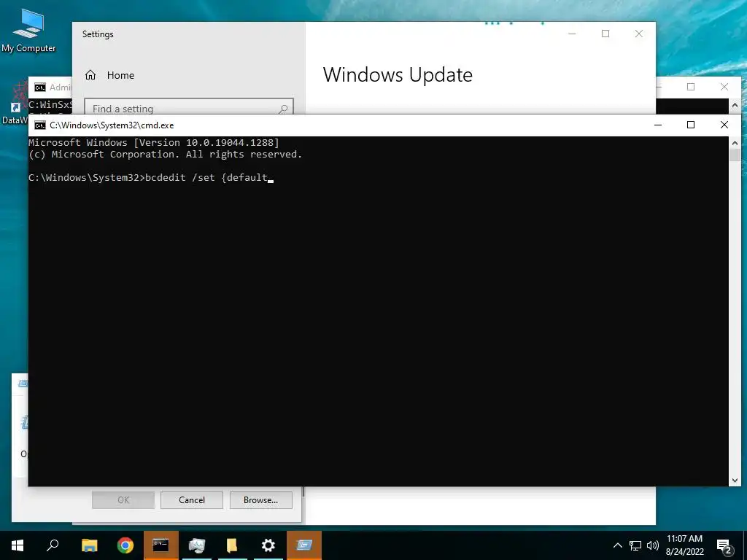Screen dimensions: 747x560
Task: Open the System Properties taskbar icon
Action: (x=196, y=545)
